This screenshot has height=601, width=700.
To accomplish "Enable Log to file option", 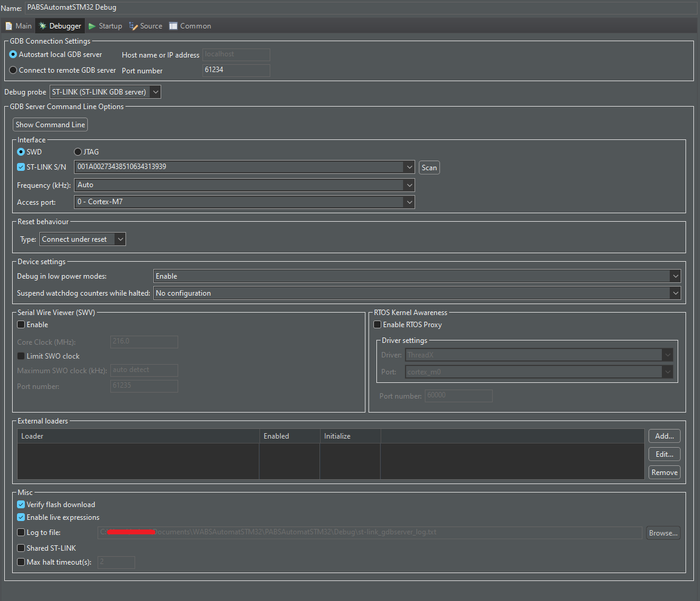I will pos(21,532).
